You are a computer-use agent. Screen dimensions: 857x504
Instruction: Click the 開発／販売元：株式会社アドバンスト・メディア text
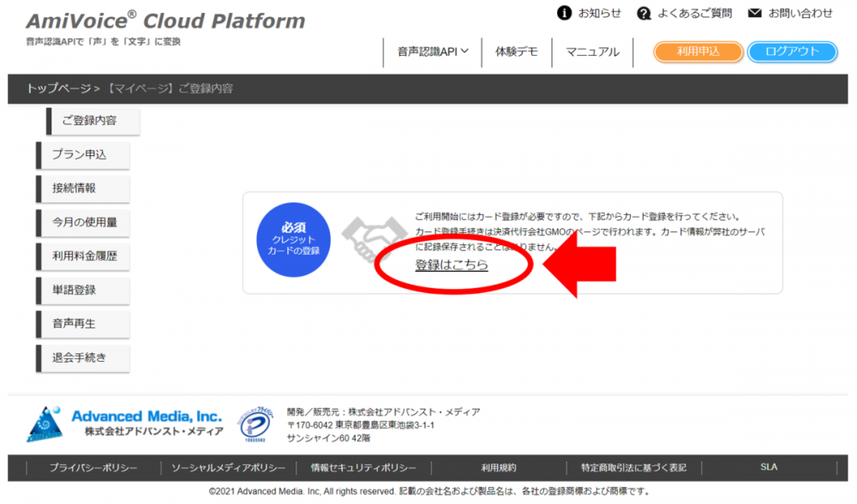coord(384,412)
